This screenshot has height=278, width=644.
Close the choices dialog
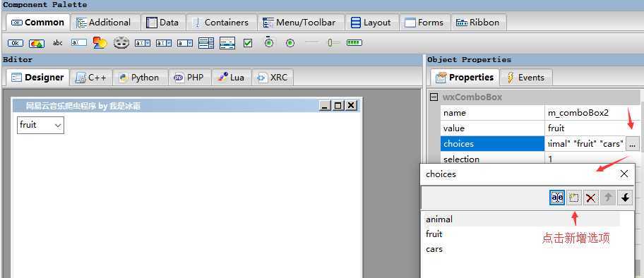[x=624, y=174]
